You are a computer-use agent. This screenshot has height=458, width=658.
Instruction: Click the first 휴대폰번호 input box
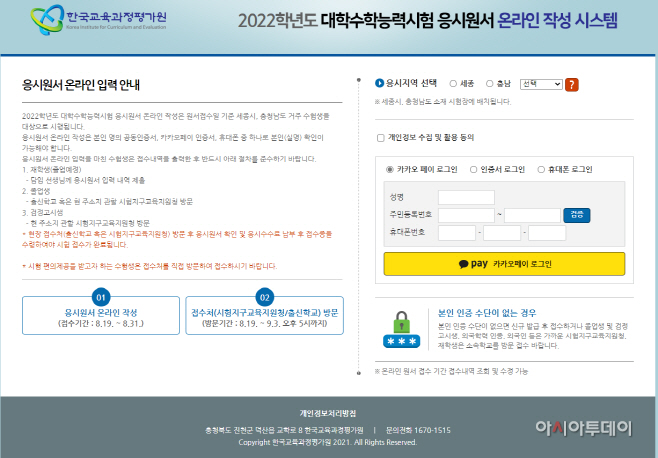pos(457,233)
